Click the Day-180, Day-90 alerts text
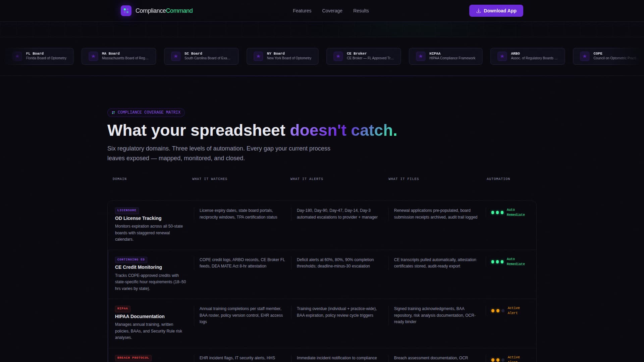The image size is (644, 362). coord(337,214)
